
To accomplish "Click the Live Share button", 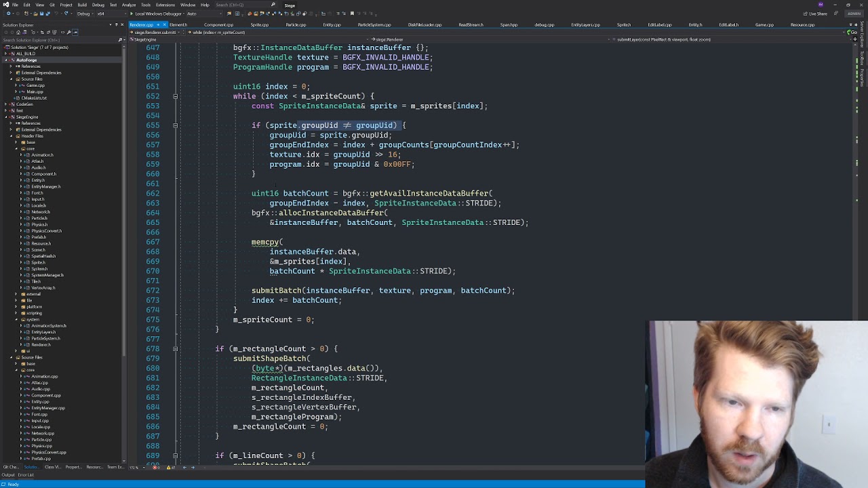I will tap(816, 14).
